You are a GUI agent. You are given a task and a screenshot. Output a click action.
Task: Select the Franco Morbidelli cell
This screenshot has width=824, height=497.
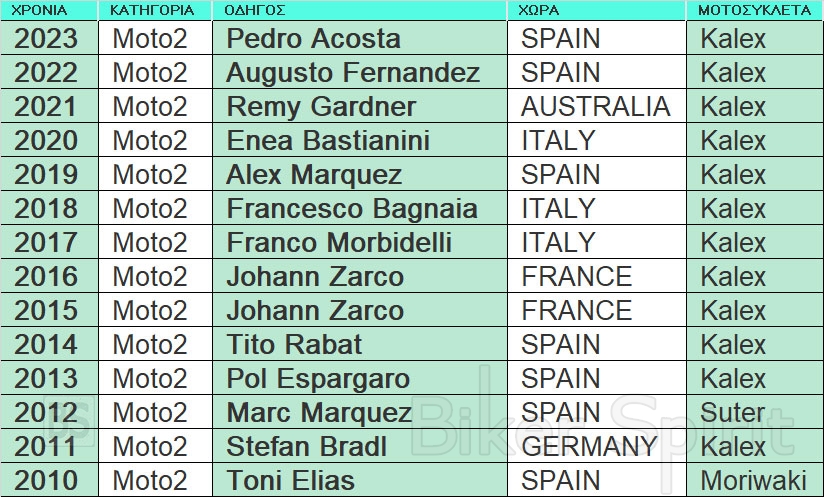tap(339, 243)
